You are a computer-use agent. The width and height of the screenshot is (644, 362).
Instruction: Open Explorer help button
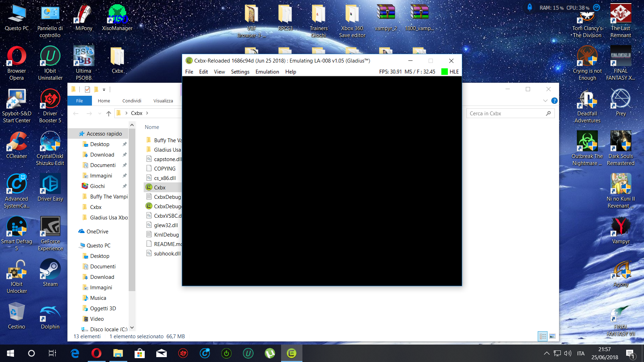554,101
